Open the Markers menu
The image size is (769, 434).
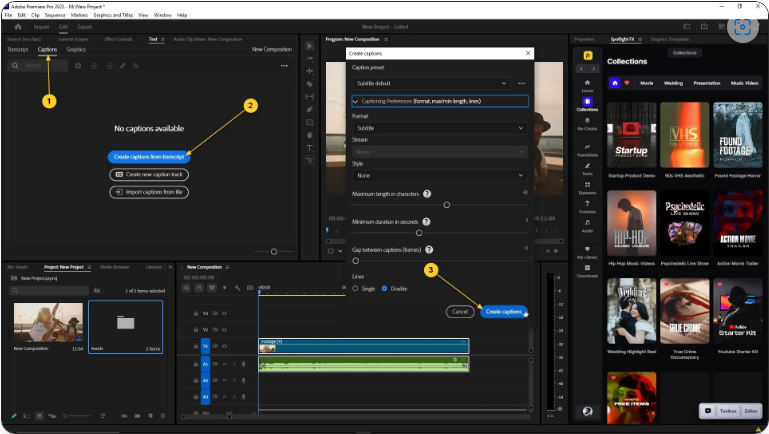pyautogui.click(x=79, y=15)
